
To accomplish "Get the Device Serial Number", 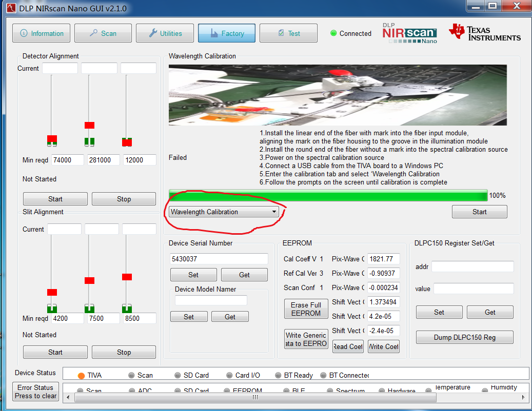I will click(244, 275).
